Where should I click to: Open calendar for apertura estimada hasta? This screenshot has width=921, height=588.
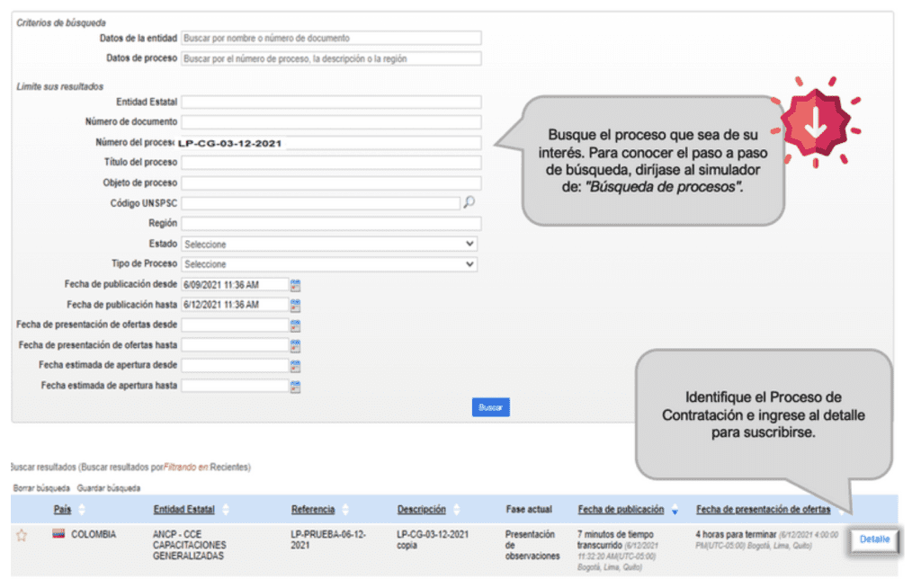pyautogui.click(x=295, y=386)
